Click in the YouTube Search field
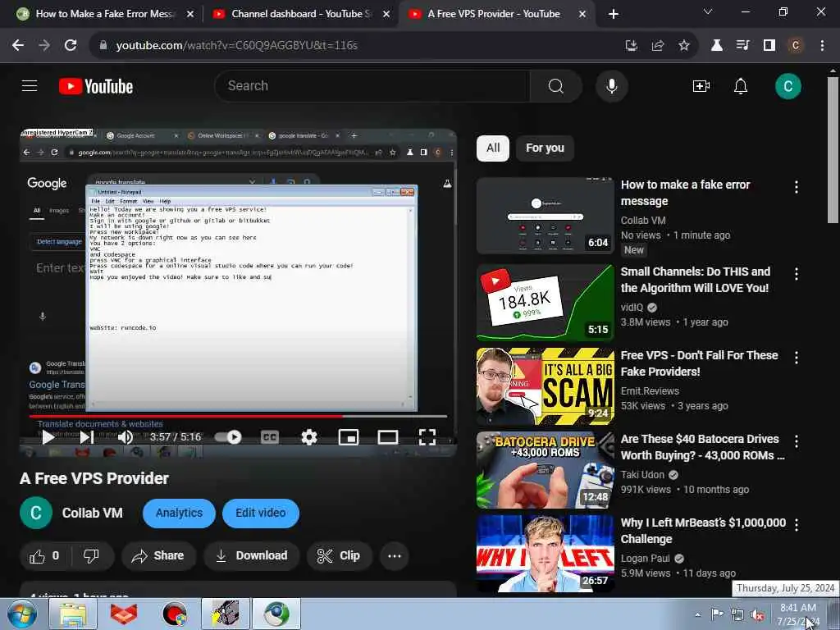The height and width of the screenshot is (630, 840). 372,85
